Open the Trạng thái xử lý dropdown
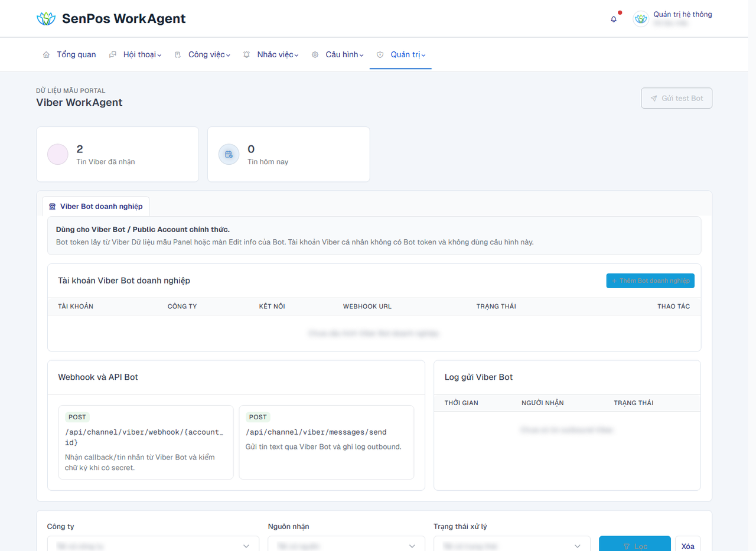Image resolution: width=756 pixels, height=551 pixels. pyautogui.click(x=512, y=546)
